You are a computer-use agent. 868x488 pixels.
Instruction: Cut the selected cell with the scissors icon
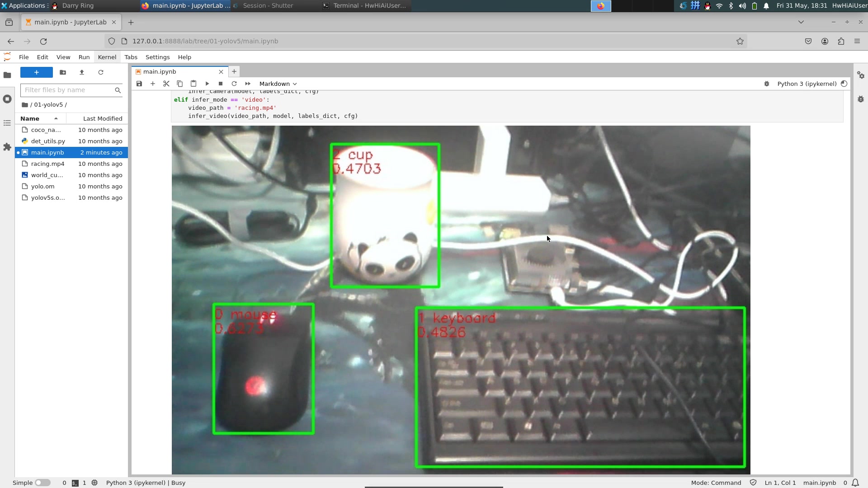click(x=166, y=84)
